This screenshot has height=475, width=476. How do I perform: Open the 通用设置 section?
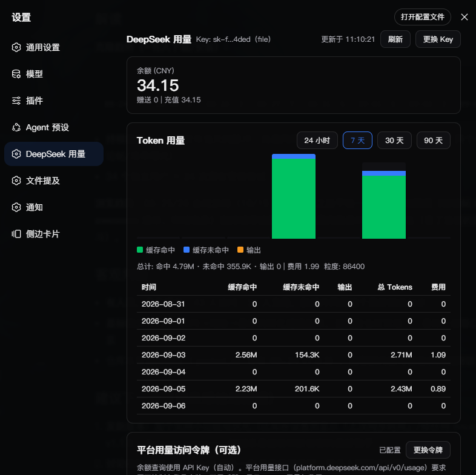click(x=54, y=47)
